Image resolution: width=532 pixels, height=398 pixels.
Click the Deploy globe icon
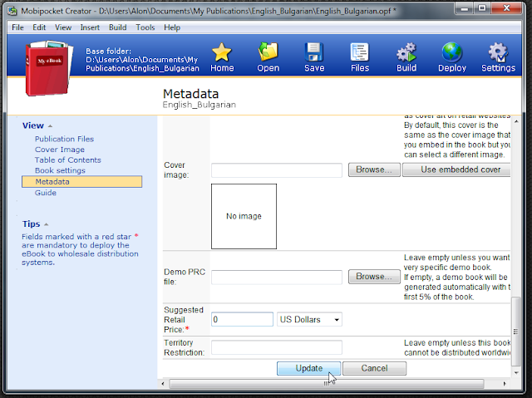coord(452,52)
